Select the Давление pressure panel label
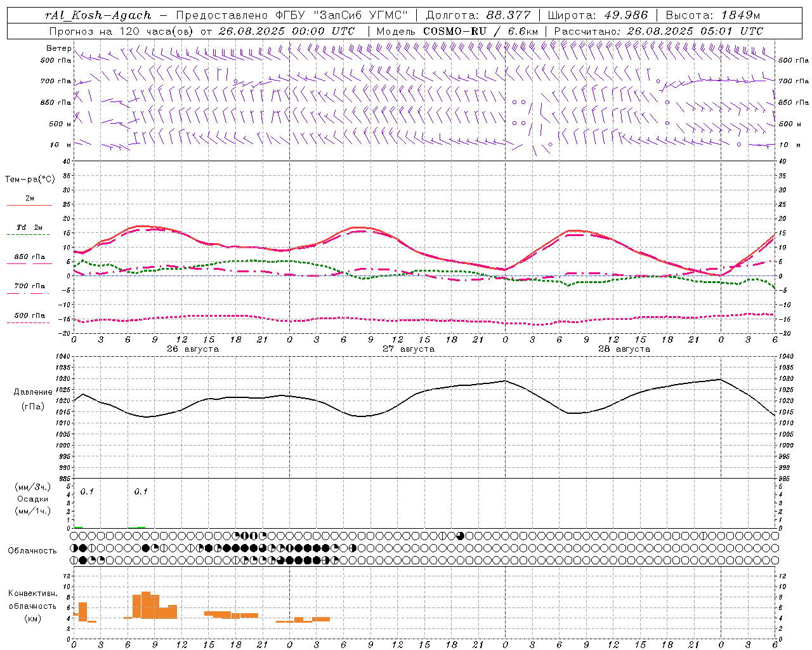 33,392
